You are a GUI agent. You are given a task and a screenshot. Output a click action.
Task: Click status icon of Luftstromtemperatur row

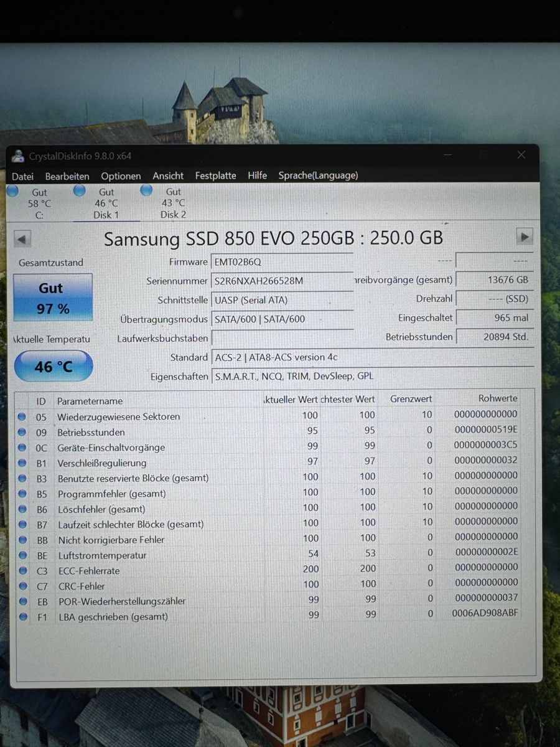[22, 555]
